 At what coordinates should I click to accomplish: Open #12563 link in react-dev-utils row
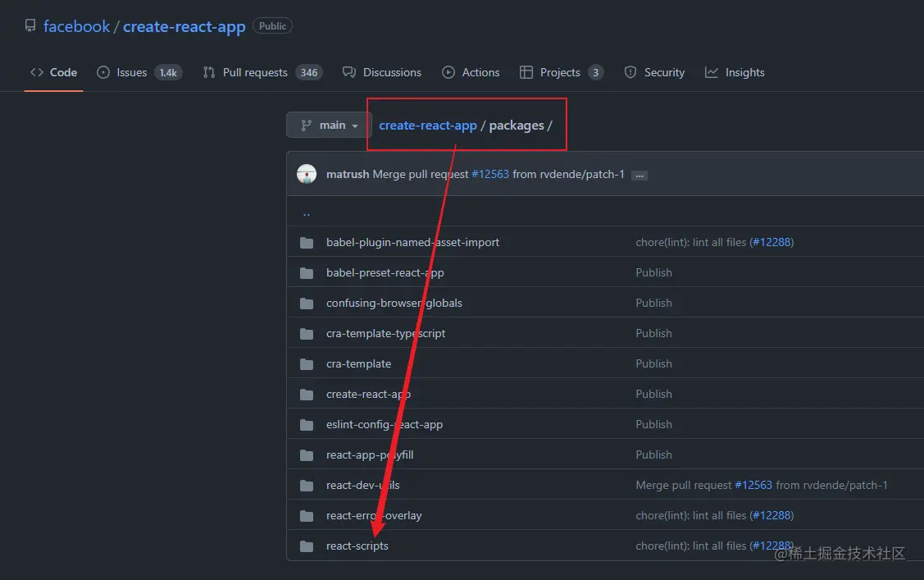pyautogui.click(x=753, y=485)
